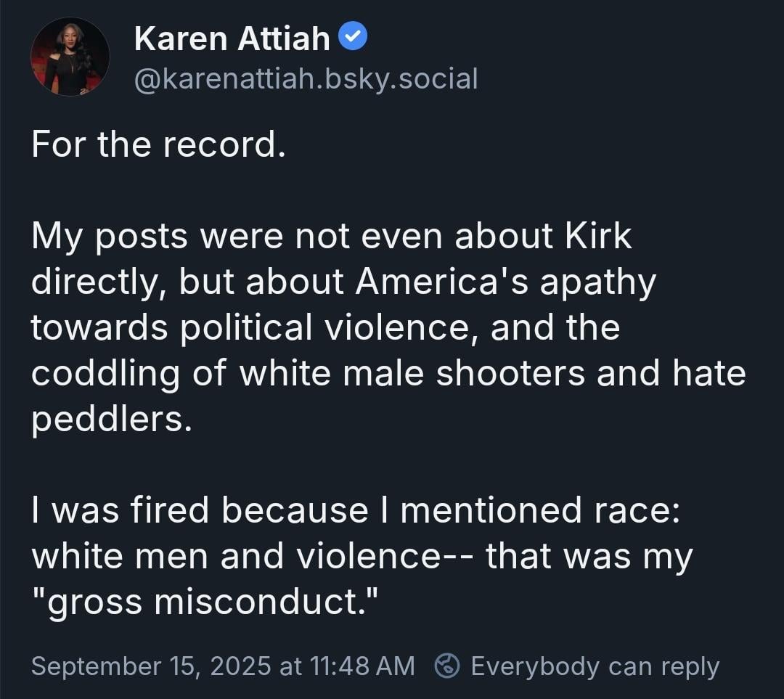Open Karen Attiah's profile avatar photo
Viewport: 784px width, 699px height.
point(70,57)
